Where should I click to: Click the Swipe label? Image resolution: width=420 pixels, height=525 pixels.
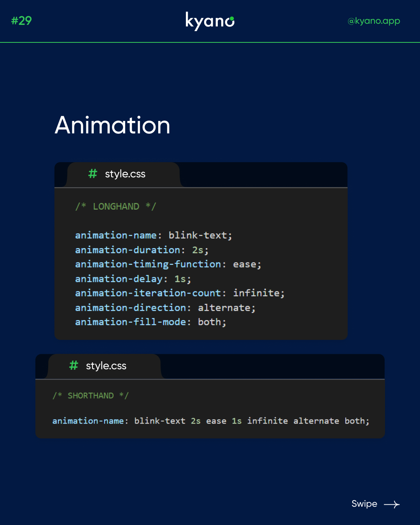click(x=364, y=504)
